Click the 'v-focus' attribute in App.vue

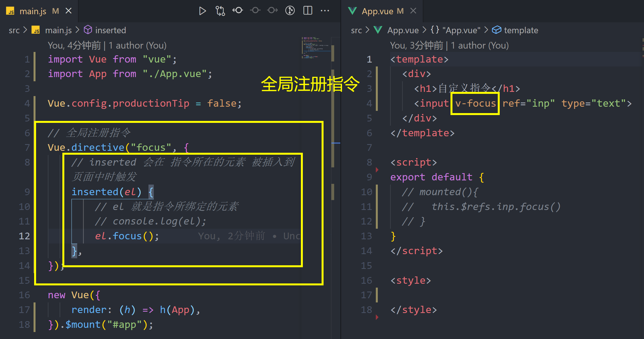coord(475,104)
